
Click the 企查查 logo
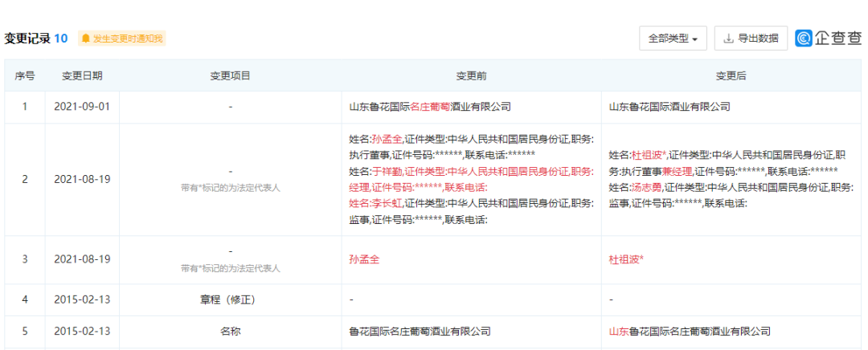(x=829, y=38)
